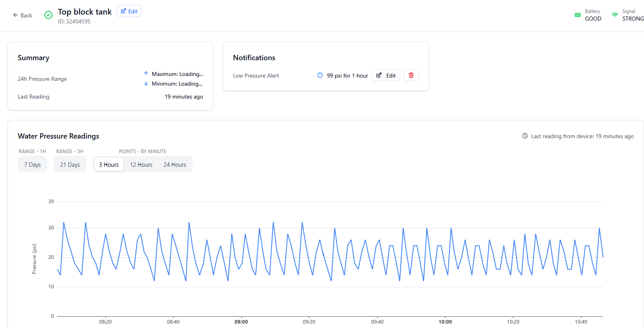
Task: Delete the Low Pressure Alert with trash icon
Action: coord(411,75)
